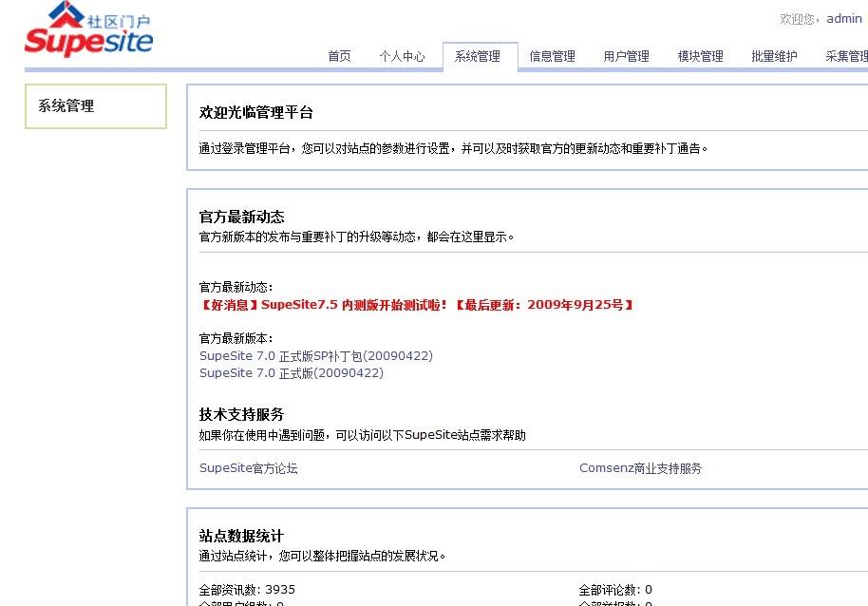Viewport: 868px width, 606px height.
Task: Open the 个人中心 tab
Action: (403, 56)
